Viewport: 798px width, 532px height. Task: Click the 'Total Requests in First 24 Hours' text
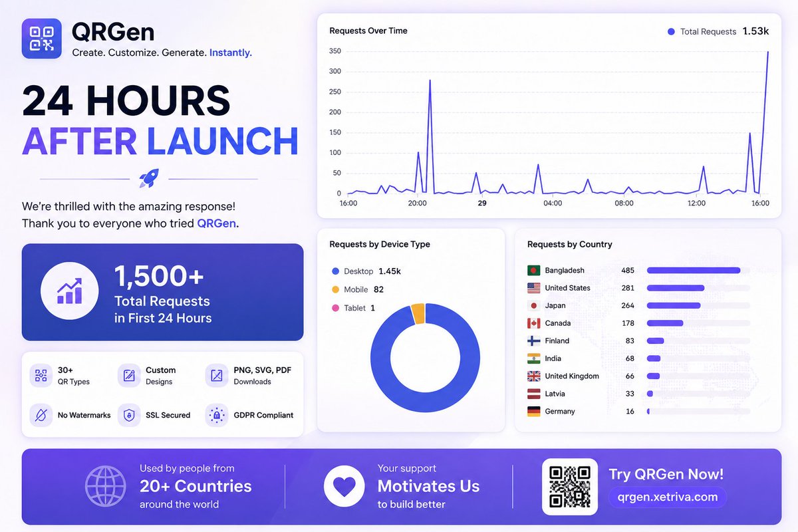pyautogui.click(x=163, y=310)
